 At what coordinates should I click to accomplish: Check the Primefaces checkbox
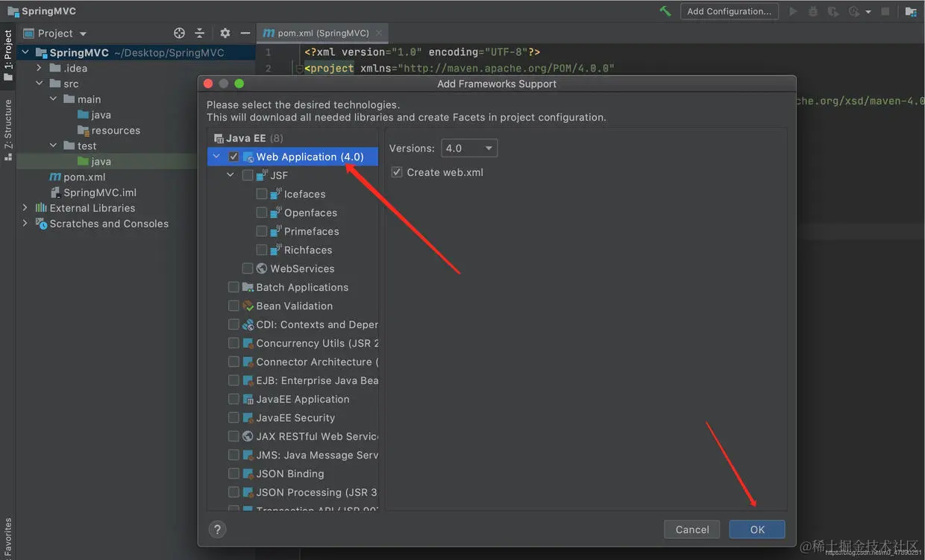click(261, 231)
